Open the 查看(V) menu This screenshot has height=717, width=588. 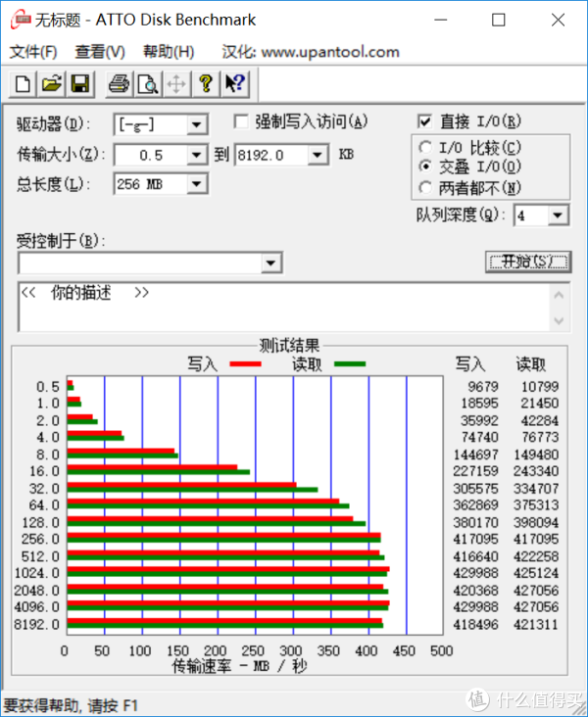pyautogui.click(x=100, y=52)
